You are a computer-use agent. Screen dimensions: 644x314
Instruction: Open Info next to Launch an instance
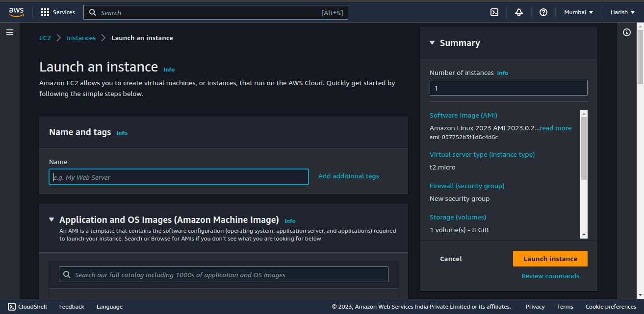click(169, 70)
